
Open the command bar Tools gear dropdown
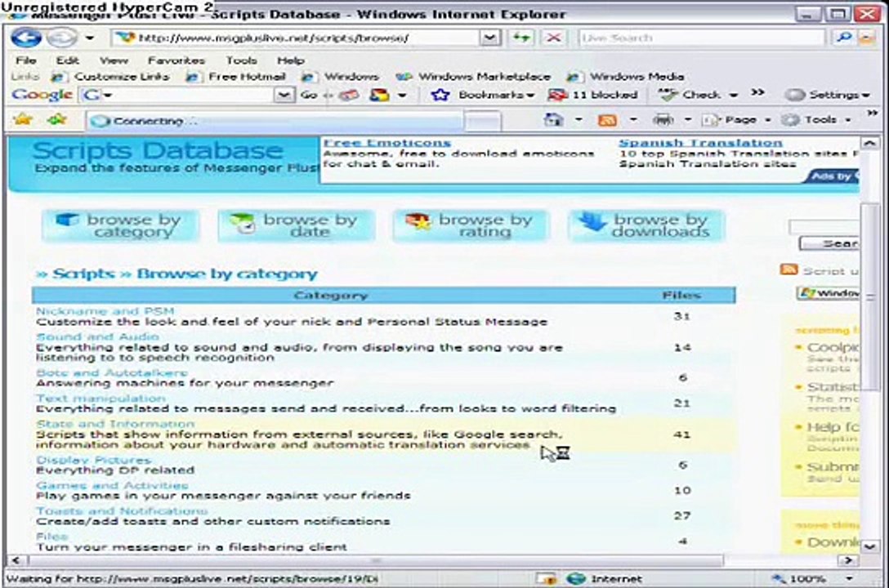coord(815,119)
